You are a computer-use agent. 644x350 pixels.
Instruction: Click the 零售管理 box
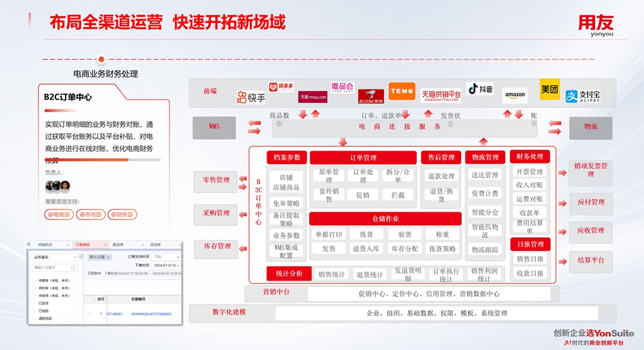click(x=216, y=181)
